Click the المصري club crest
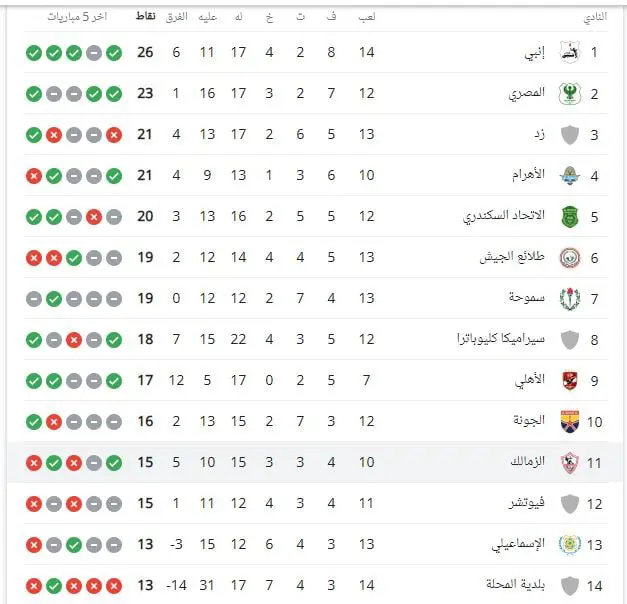 coord(570,94)
